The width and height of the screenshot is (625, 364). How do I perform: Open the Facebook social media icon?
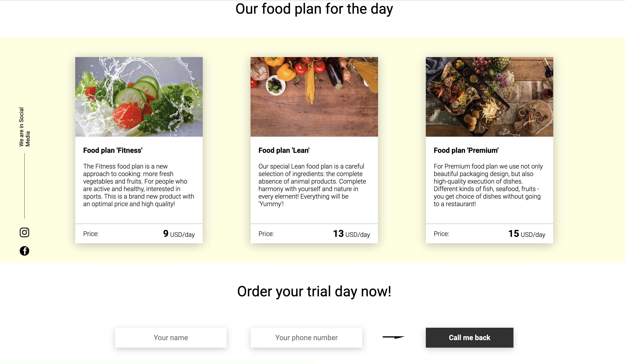coord(24,251)
